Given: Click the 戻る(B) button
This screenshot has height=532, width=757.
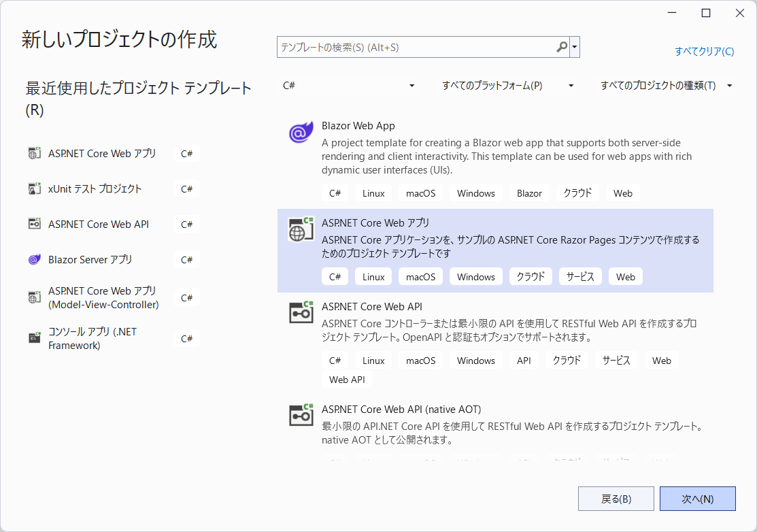Looking at the screenshot, I should (616, 499).
